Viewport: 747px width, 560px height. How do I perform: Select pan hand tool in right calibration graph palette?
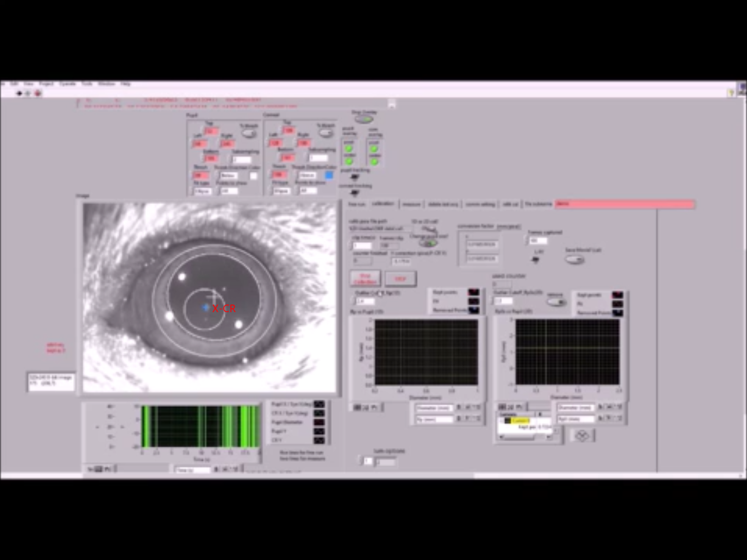tap(519, 406)
